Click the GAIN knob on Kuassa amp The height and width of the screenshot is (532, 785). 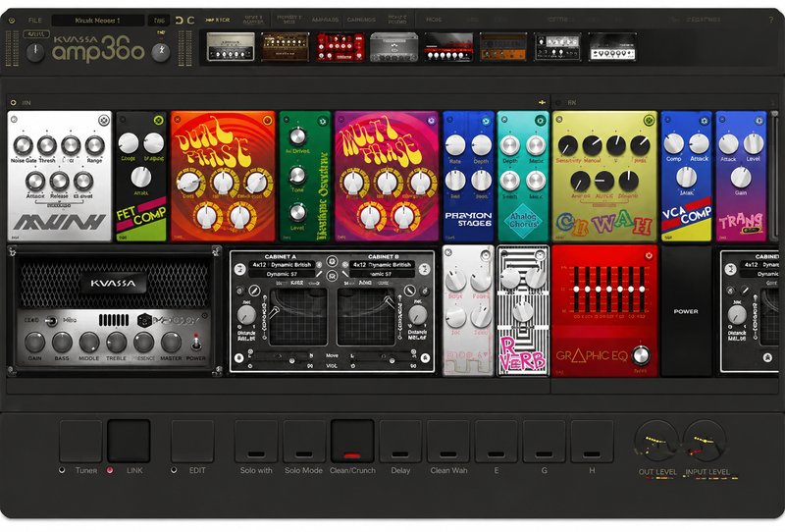tap(34, 343)
